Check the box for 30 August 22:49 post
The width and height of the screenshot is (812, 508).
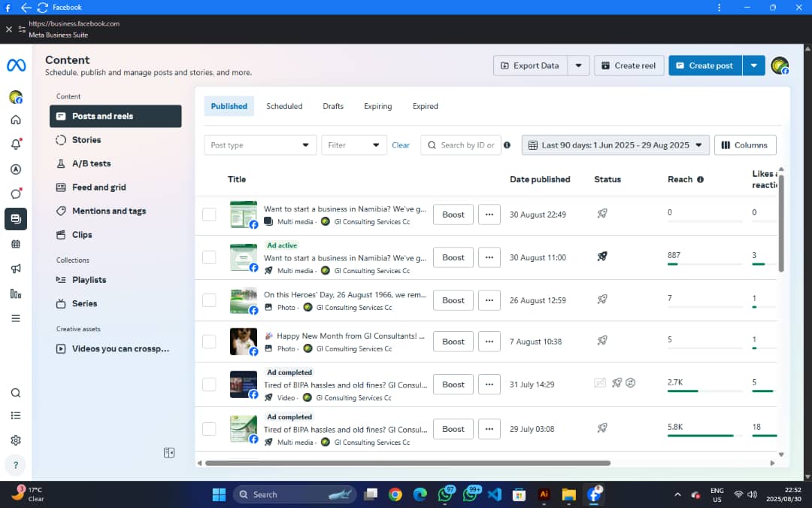pos(209,214)
